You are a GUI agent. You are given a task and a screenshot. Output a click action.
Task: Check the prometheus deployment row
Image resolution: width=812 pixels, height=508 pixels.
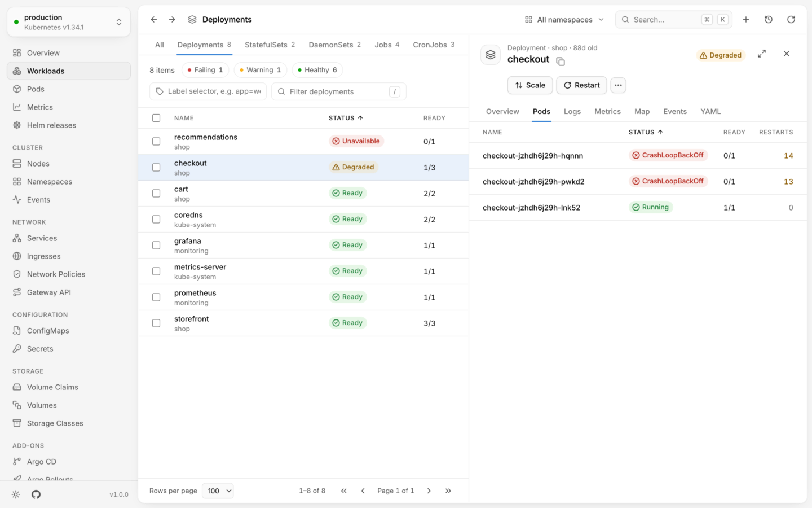[x=156, y=297]
